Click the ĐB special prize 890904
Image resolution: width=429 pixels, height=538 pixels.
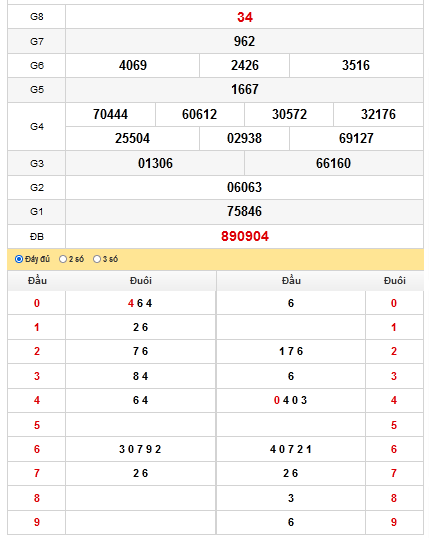[x=245, y=236]
